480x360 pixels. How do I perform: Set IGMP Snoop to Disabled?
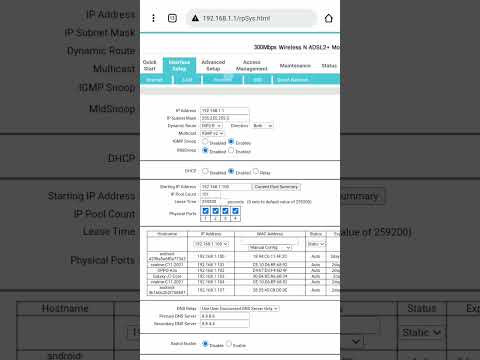pos(205,141)
